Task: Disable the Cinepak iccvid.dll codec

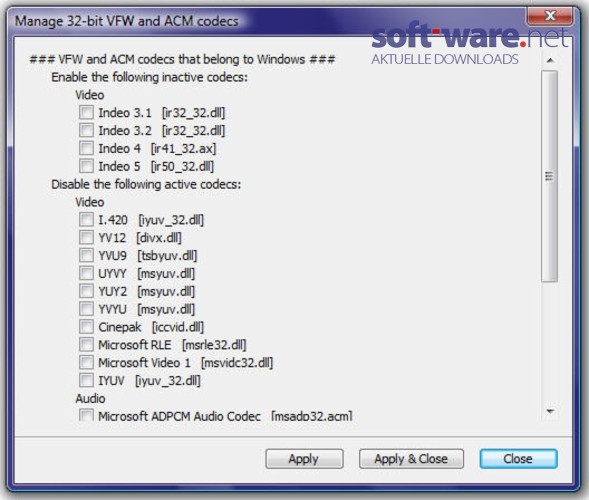Action: click(x=86, y=327)
